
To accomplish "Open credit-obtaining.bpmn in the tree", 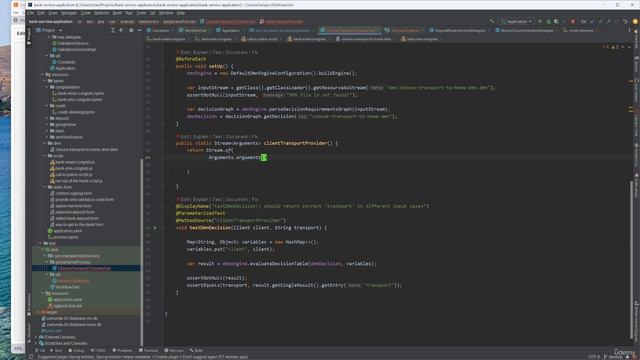I will pos(73,112).
